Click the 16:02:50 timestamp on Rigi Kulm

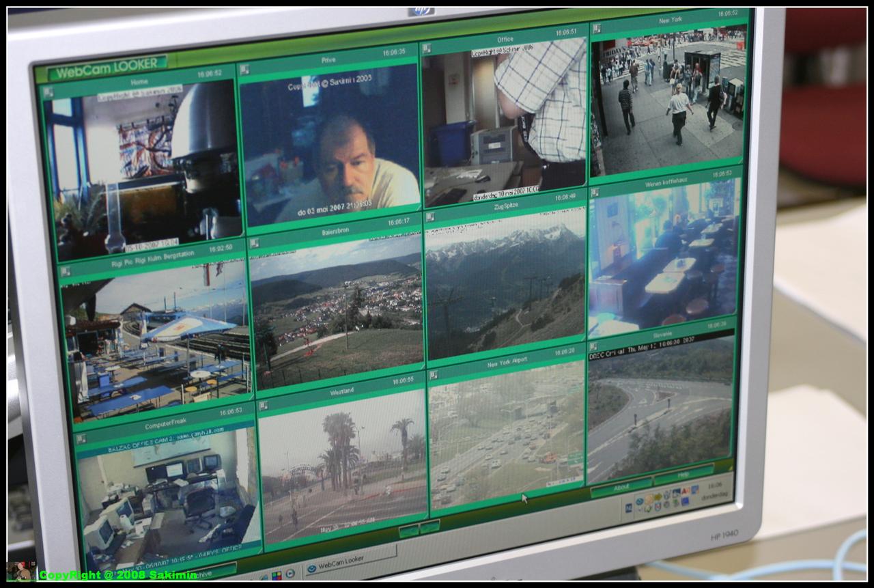point(220,248)
